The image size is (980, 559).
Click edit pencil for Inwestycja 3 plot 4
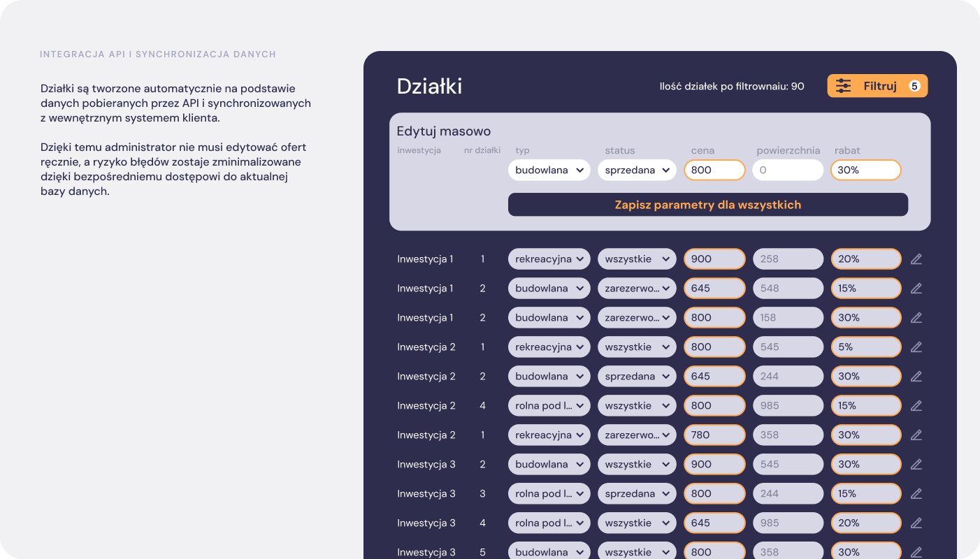(x=916, y=523)
